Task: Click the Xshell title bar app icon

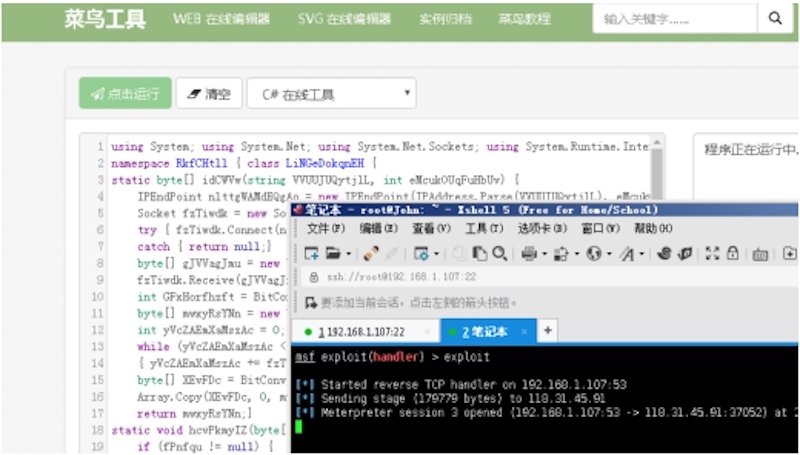Action: (298, 210)
